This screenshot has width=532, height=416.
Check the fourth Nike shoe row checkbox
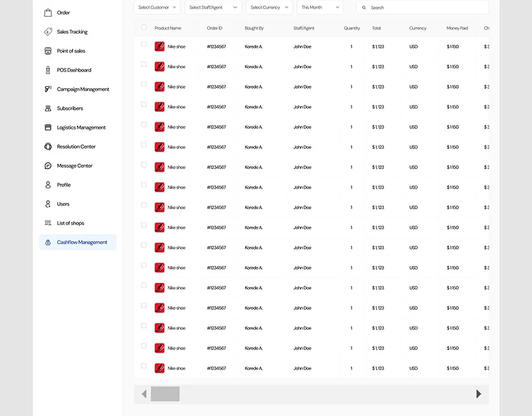[x=144, y=105]
